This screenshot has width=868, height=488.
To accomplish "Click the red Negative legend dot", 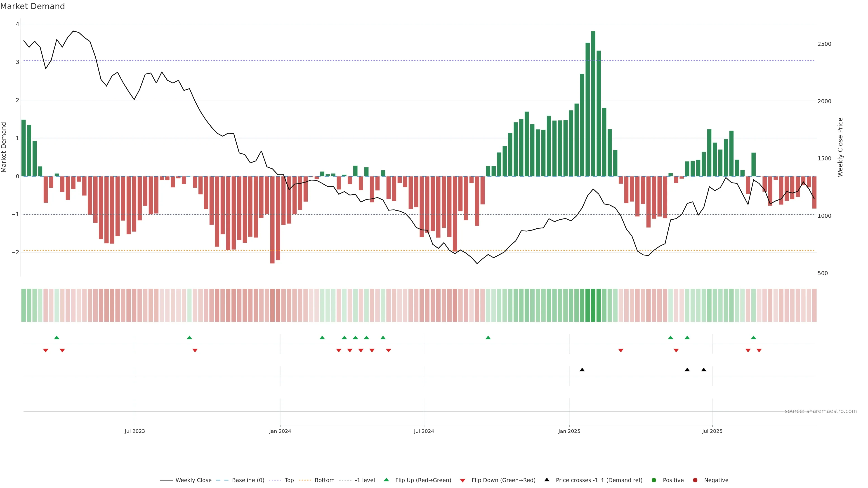I will [695, 480].
